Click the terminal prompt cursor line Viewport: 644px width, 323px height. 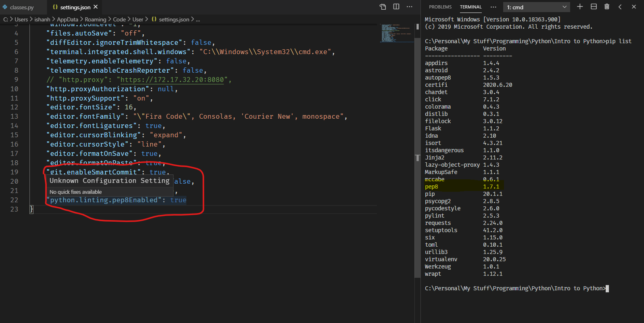click(x=516, y=288)
